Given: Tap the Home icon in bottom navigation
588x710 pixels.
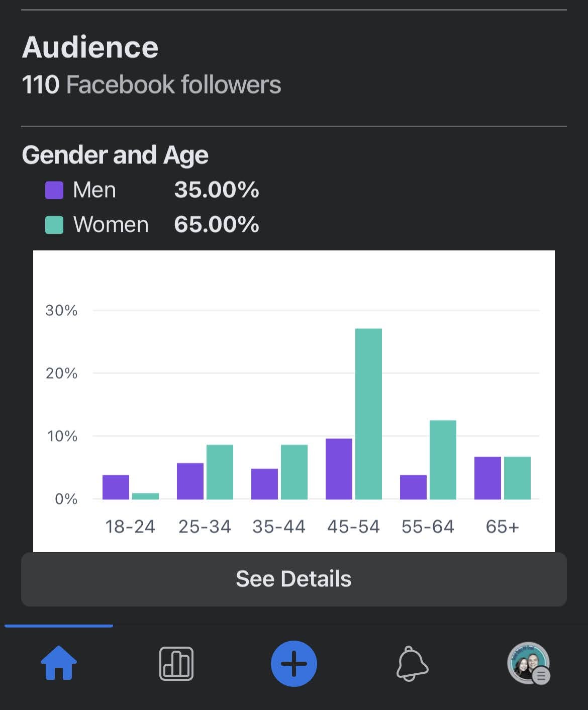Looking at the screenshot, I should [59, 663].
